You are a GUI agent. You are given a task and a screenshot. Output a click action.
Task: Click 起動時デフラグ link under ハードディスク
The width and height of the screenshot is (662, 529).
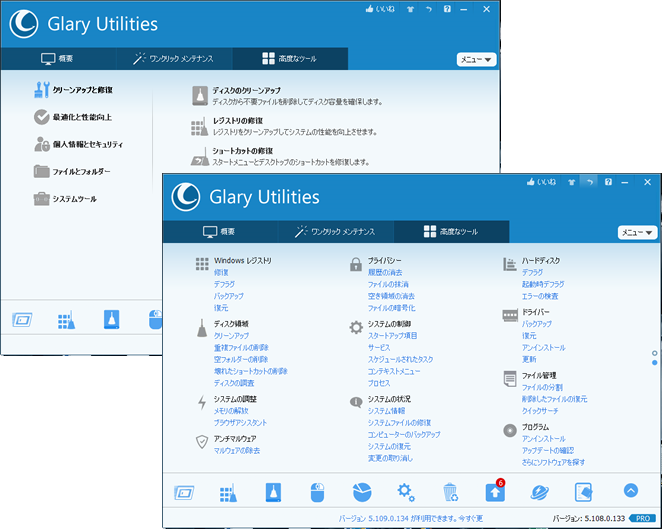point(543,284)
